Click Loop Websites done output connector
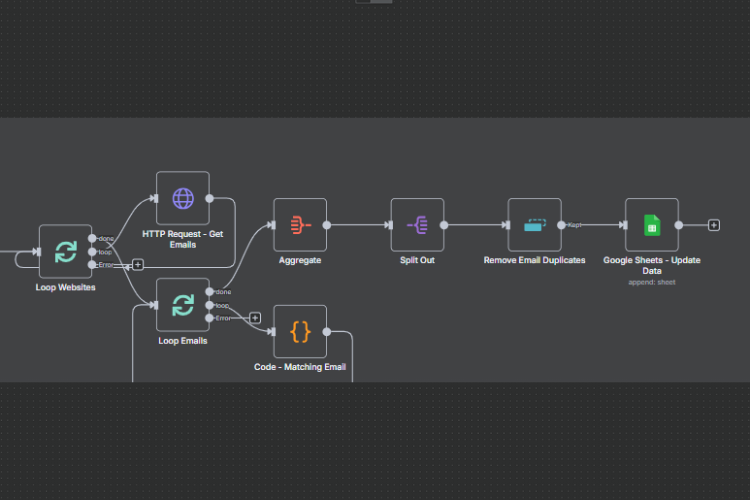 92,238
